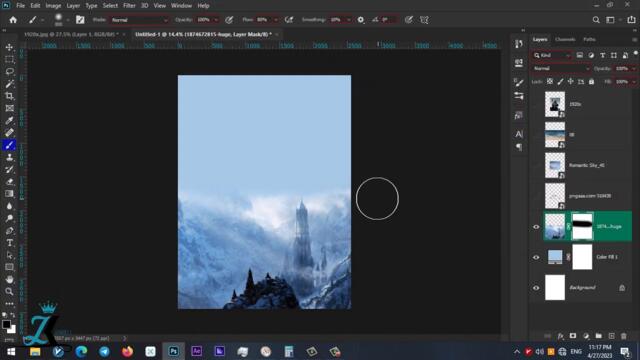Select the Dodge tool
Viewport: 640px width, 360px height.
[x=9, y=218]
